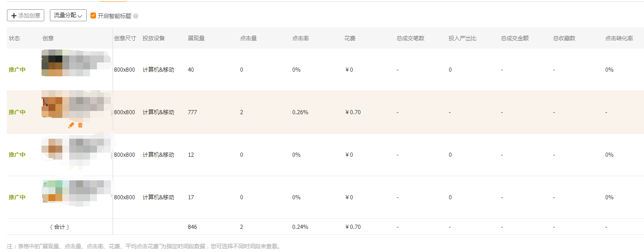Viewport: 644px width, 252px height.
Task: Click the 推广中 status in the first row
Action: pos(17,70)
